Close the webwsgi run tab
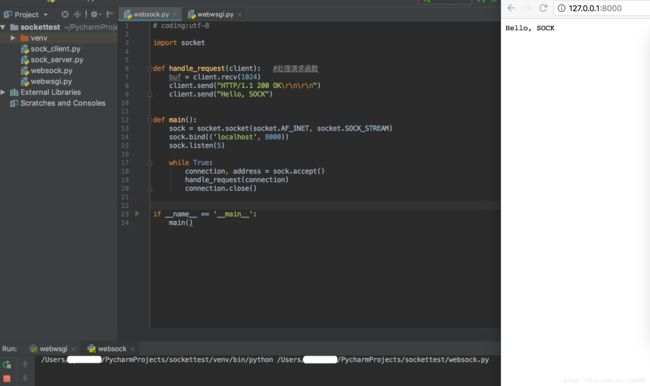Image resolution: width=650 pixels, height=386 pixels. [x=73, y=349]
